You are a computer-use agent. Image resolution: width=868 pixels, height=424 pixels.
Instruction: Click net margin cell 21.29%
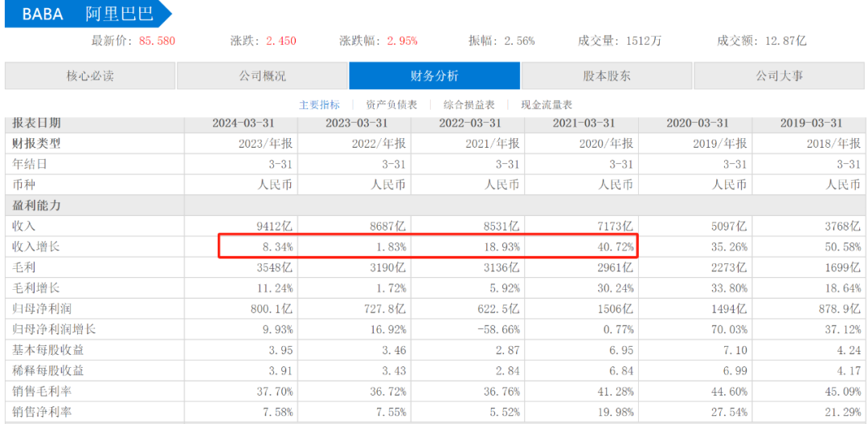click(x=842, y=413)
